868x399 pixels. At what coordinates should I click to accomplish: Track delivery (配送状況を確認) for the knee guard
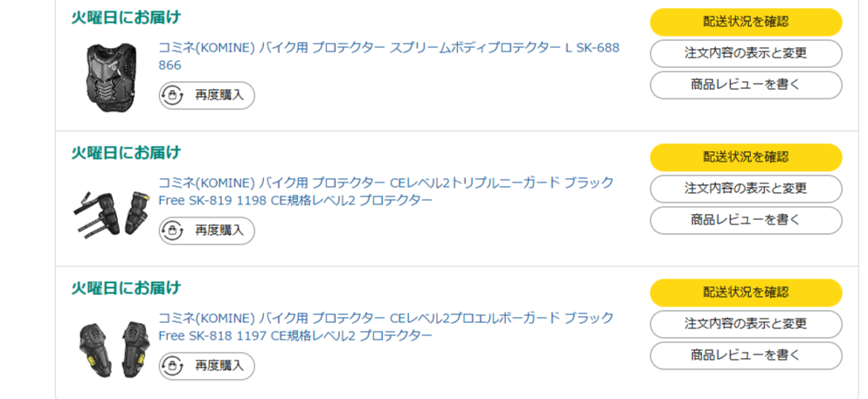[746, 157]
